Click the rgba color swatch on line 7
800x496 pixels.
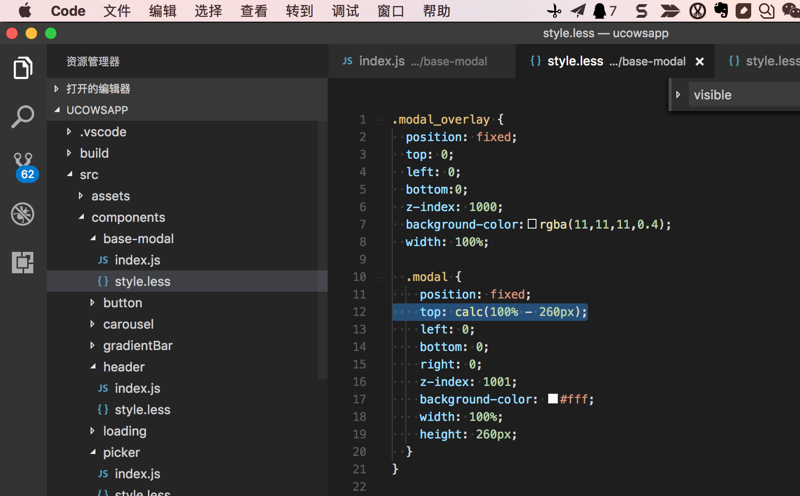coord(532,224)
